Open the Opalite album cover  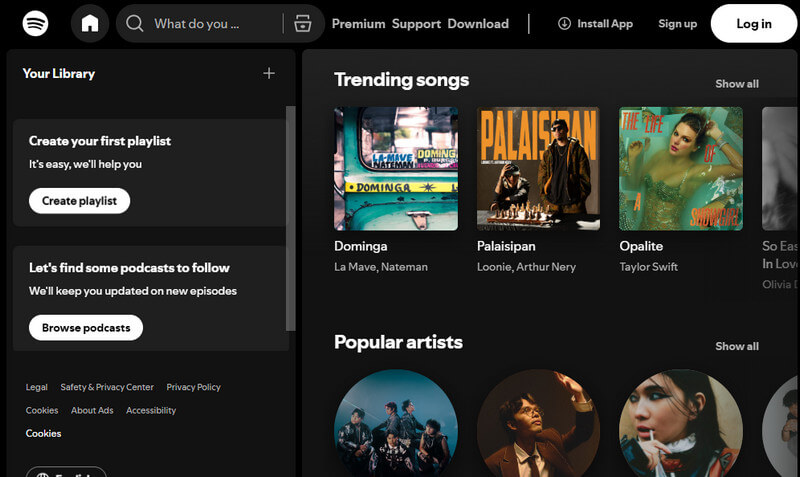681,169
